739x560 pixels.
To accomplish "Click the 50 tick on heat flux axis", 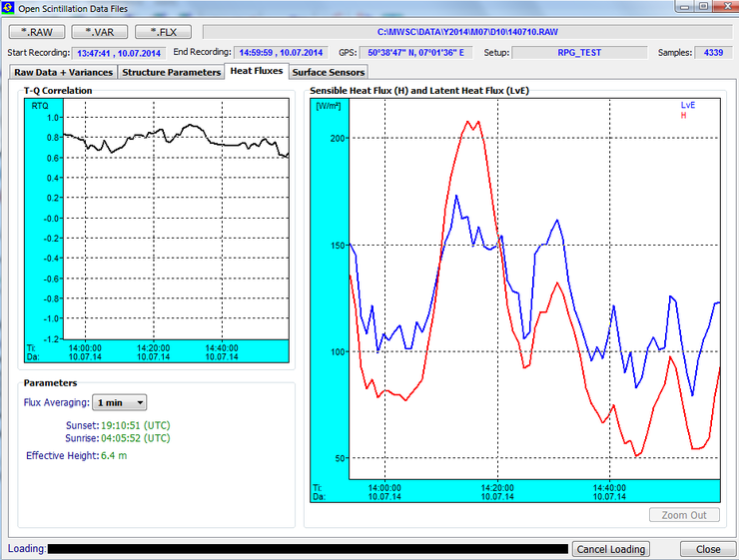I will click(x=340, y=458).
